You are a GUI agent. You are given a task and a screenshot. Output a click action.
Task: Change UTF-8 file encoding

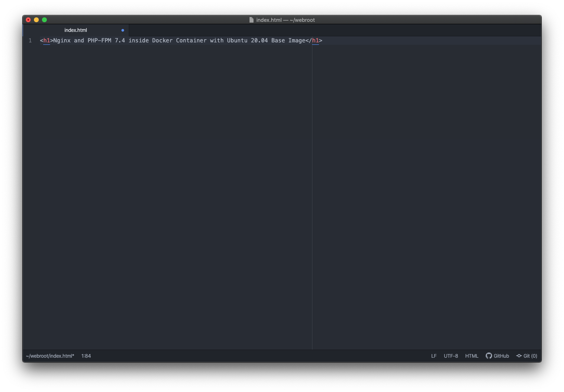451,356
